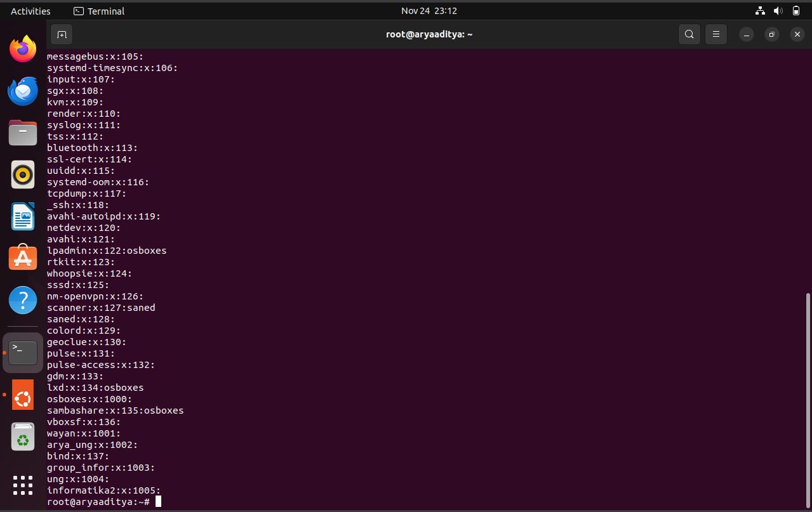The image size is (812, 512).
Task: Restore down the terminal window
Action: [x=772, y=34]
